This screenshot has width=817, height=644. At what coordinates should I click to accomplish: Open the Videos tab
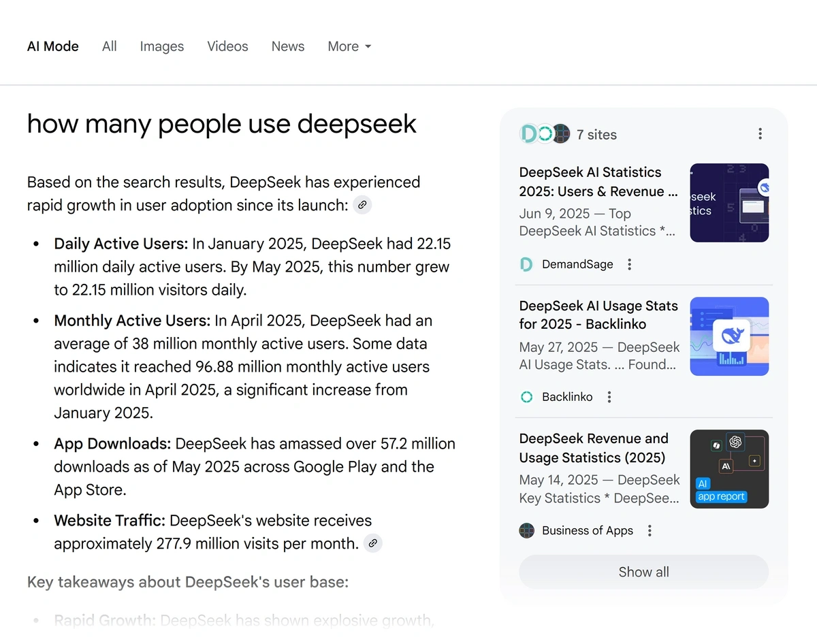click(x=227, y=46)
